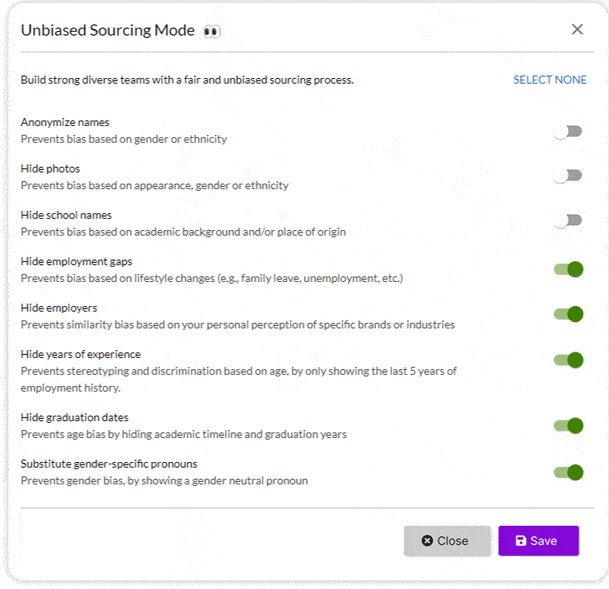Turn on the Hide photos switch

pyautogui.click(x=568, y=176)
